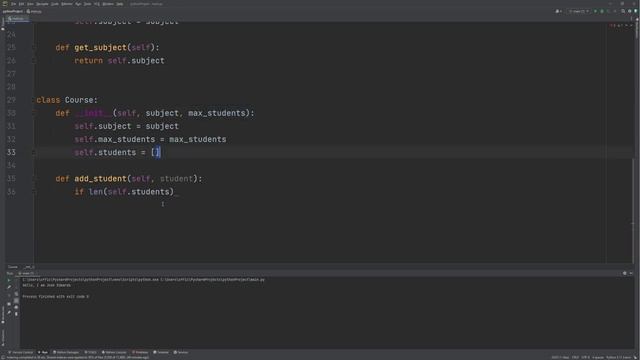This screenshot has height=360, width=640.
Task: Click the status bar indexing message
Action: 78,358
